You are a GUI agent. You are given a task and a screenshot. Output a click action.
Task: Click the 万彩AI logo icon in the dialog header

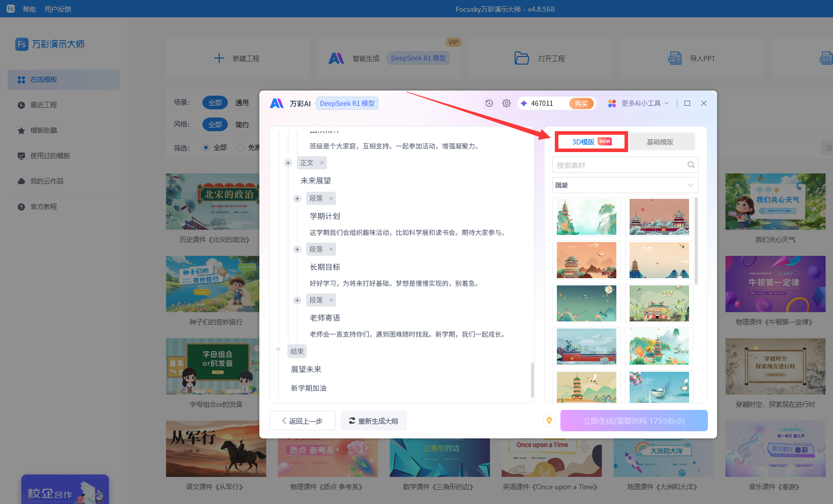[x=277, y=103]
